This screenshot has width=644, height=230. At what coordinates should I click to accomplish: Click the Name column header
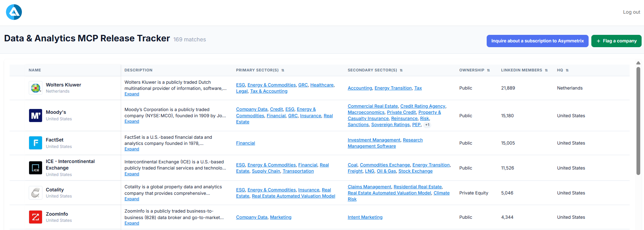pos(35,70)
